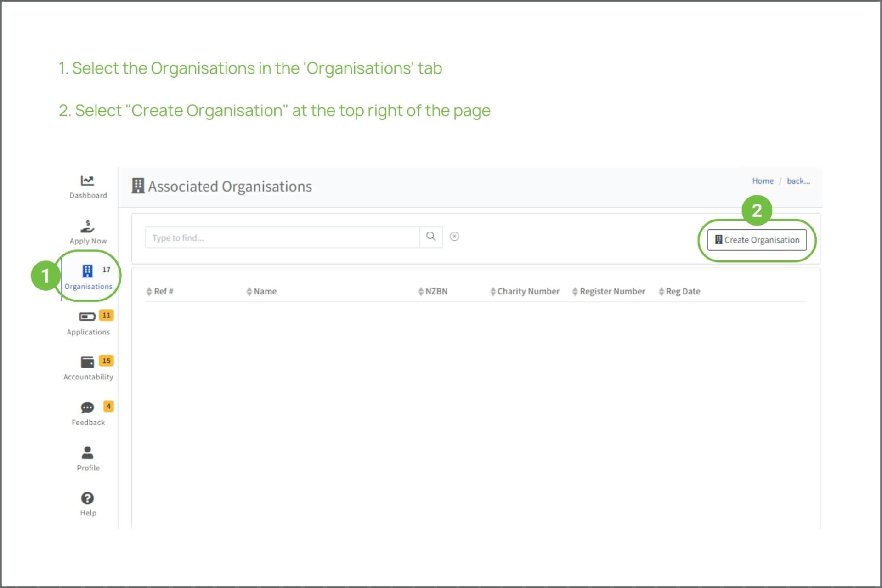Click the NZBN column header text
This screenshot has width=882, height=588.
[x=436, y=291]
